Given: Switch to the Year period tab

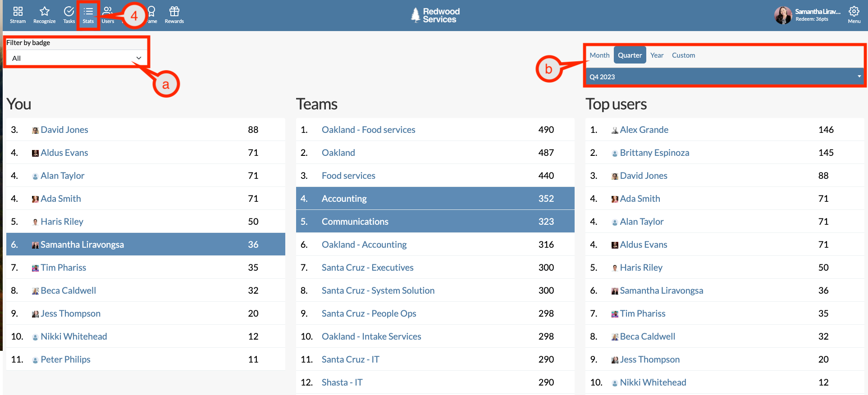Looking at the screenshot, I should pyautogui.click(x=657, y=55).
